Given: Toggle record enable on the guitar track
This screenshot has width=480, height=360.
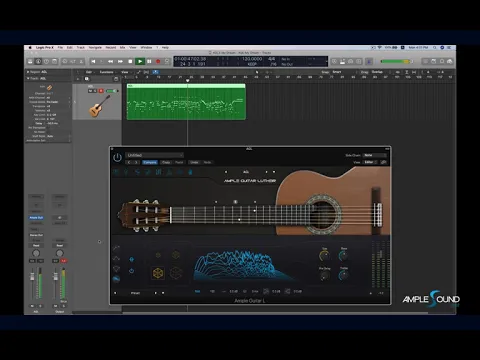Looking at the screenshot, I should [101, 91].
